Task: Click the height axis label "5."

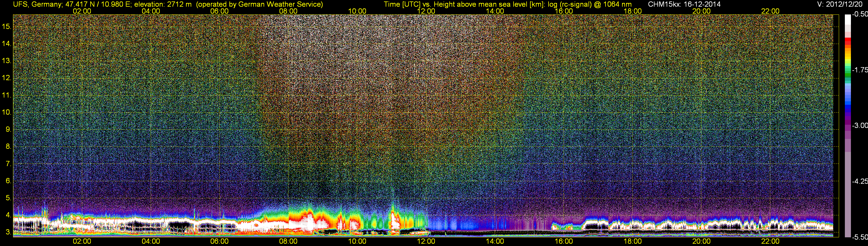Action: point(8,198)
